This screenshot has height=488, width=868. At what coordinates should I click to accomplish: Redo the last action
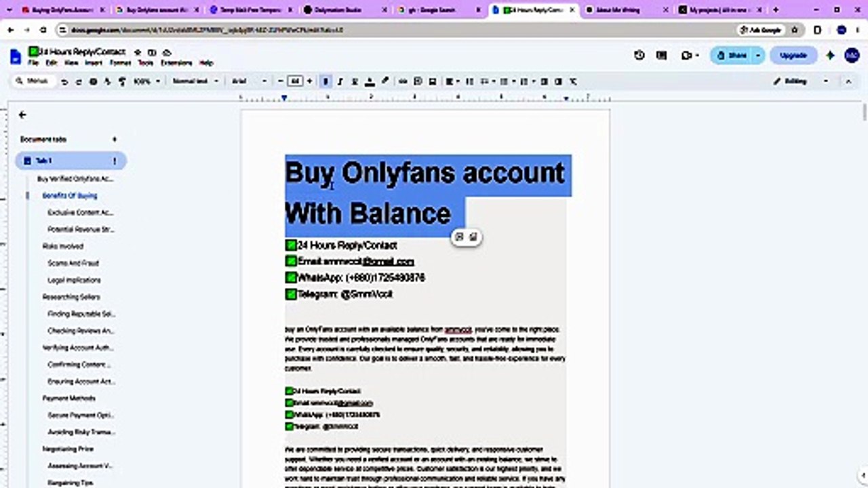tap(79, 81)
